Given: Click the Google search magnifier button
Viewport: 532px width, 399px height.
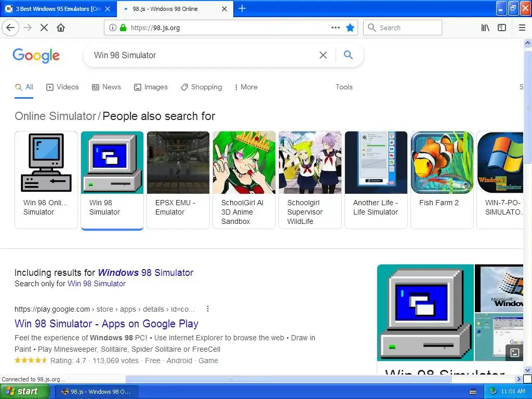Looking at the screenshot, I should pyautogui.click(x=348, y=55).
